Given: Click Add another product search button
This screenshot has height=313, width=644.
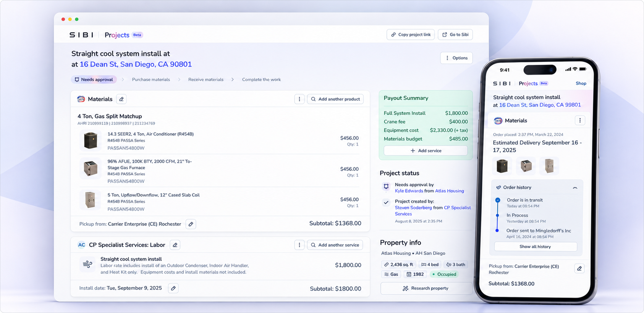Looking at the screenshot, I should click(x=335, y=99).
